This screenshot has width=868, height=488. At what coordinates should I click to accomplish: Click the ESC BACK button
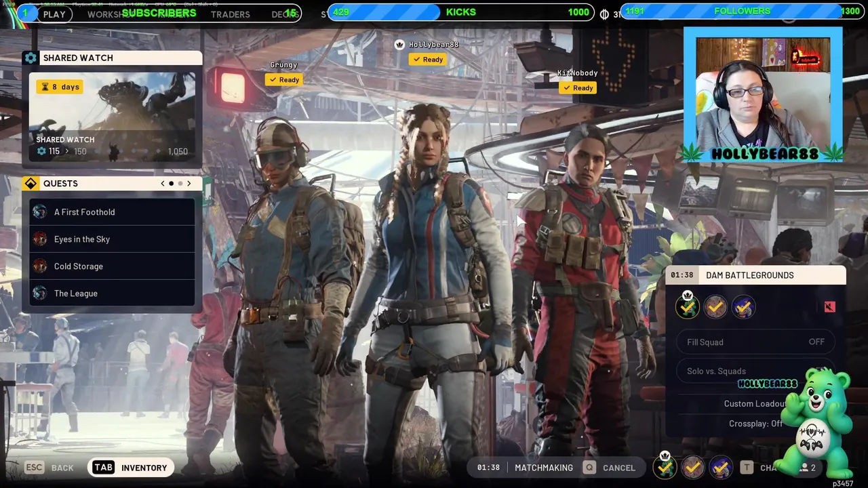50,468
